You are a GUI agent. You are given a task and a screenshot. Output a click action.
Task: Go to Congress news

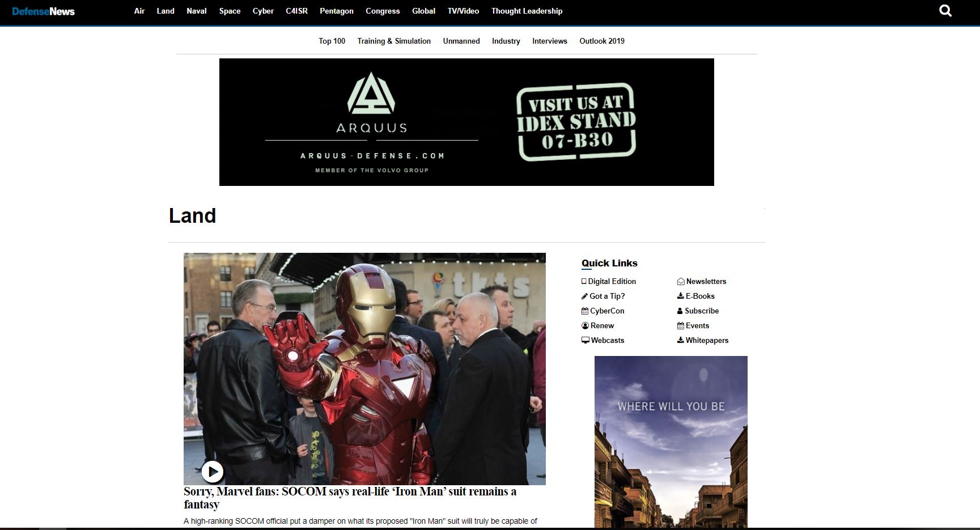click(383, 11)
